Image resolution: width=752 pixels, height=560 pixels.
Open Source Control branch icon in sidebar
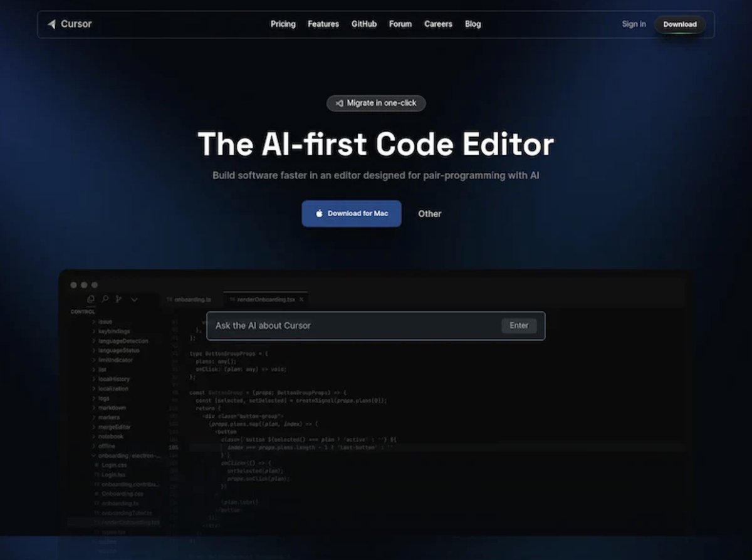(119, 300)
